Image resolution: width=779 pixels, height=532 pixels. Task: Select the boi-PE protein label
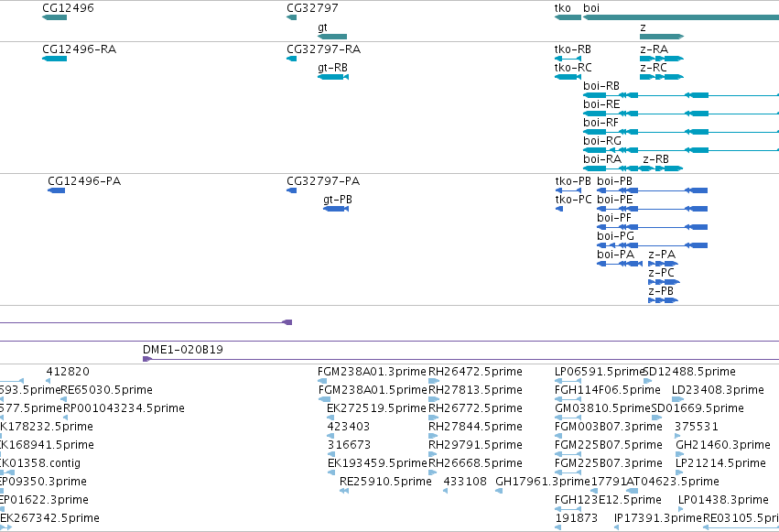pos(615,200)
